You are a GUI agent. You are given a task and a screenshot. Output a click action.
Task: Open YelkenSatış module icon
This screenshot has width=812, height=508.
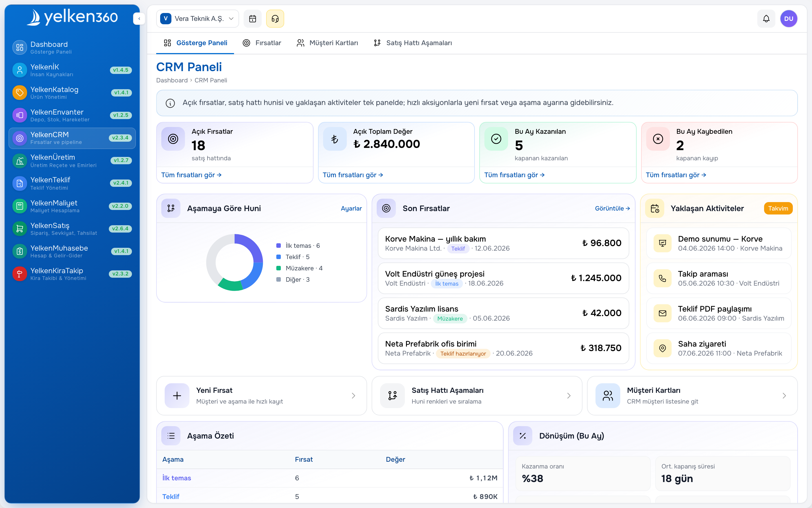[x=19, y=229]
